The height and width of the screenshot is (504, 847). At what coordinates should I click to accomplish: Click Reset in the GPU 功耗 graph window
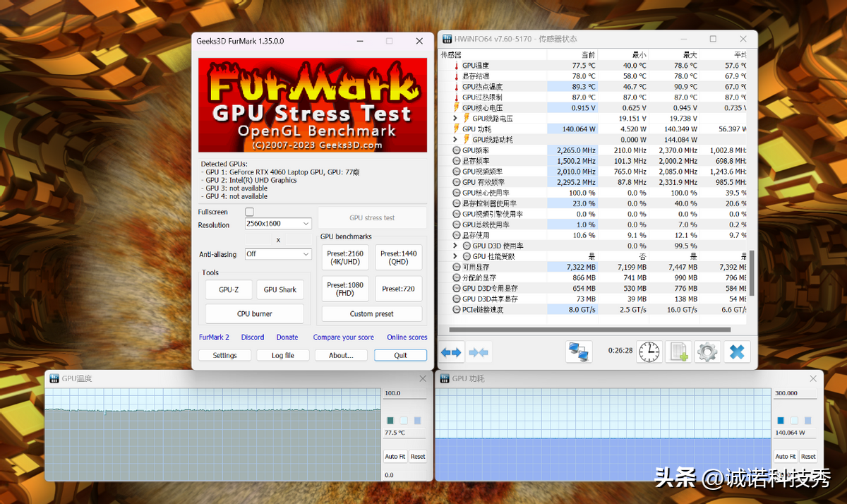coord(808,456)
